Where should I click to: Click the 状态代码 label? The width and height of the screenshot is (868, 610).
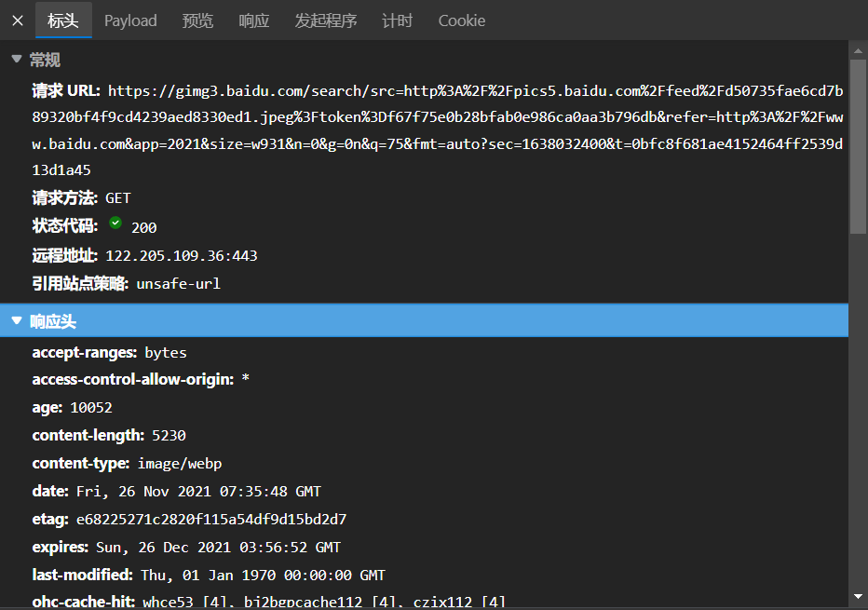65,226
